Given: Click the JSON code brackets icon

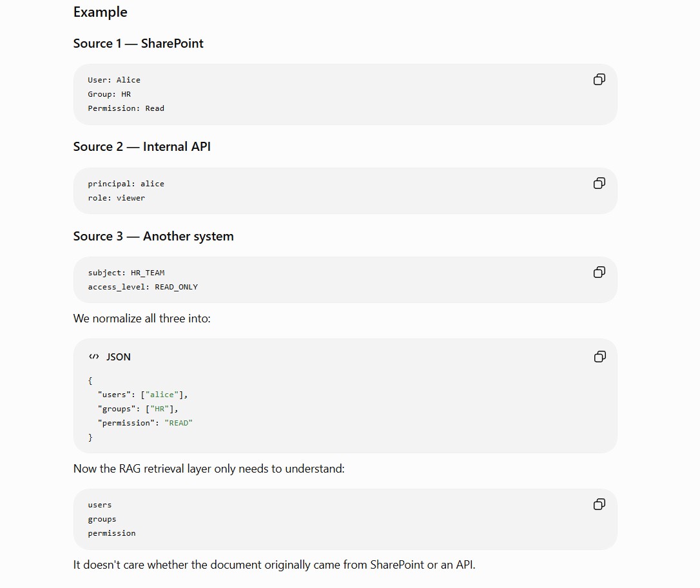Looking at the screenshot, I should pos(93,357).
